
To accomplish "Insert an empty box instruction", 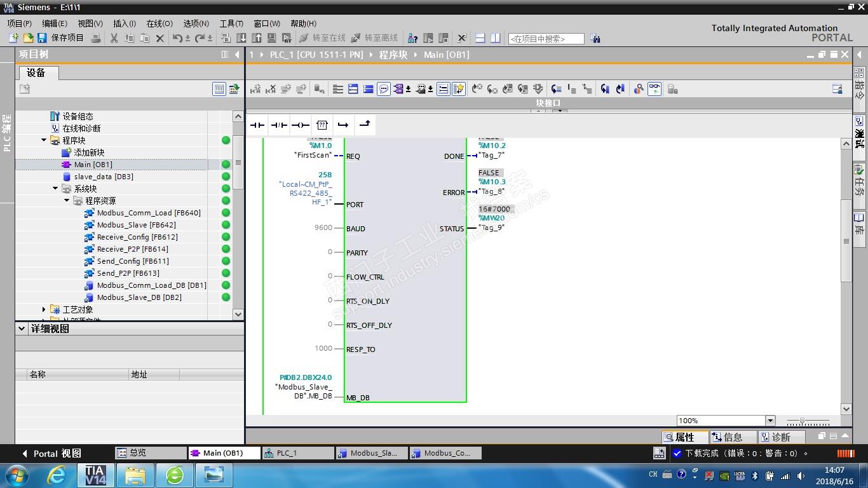I will (x=322, y=125).
